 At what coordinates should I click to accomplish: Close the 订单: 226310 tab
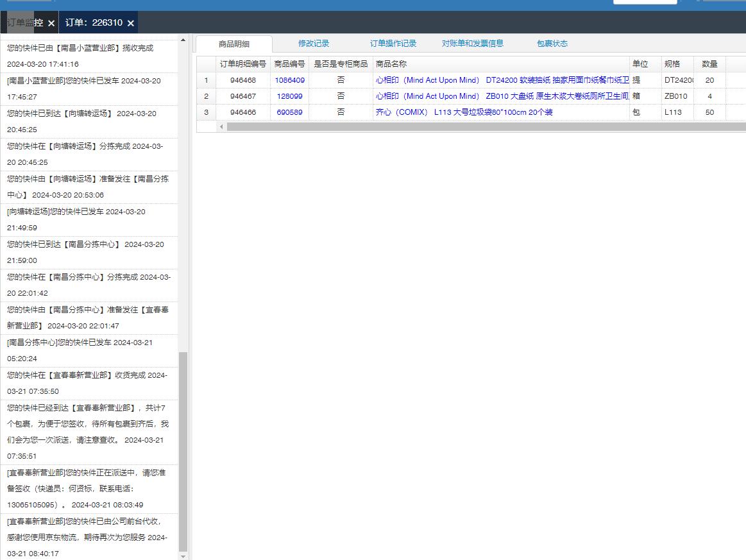tap(131, 23)
